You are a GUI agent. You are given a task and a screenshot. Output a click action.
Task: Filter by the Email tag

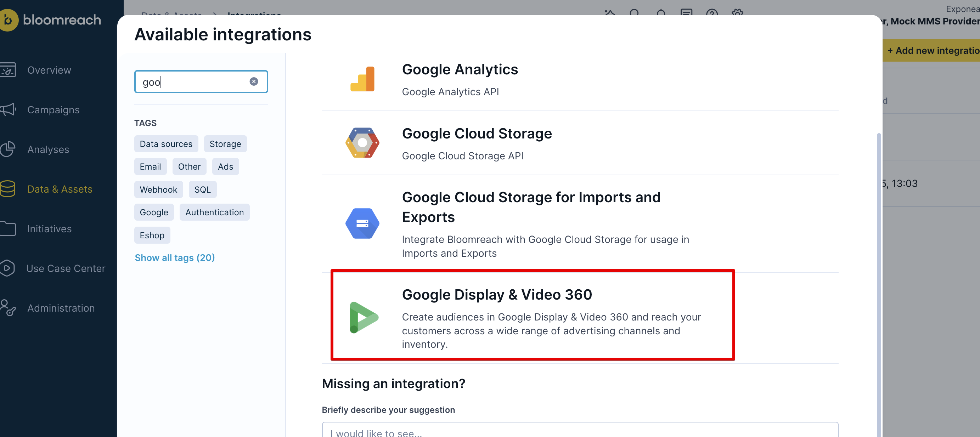(150, 166)
